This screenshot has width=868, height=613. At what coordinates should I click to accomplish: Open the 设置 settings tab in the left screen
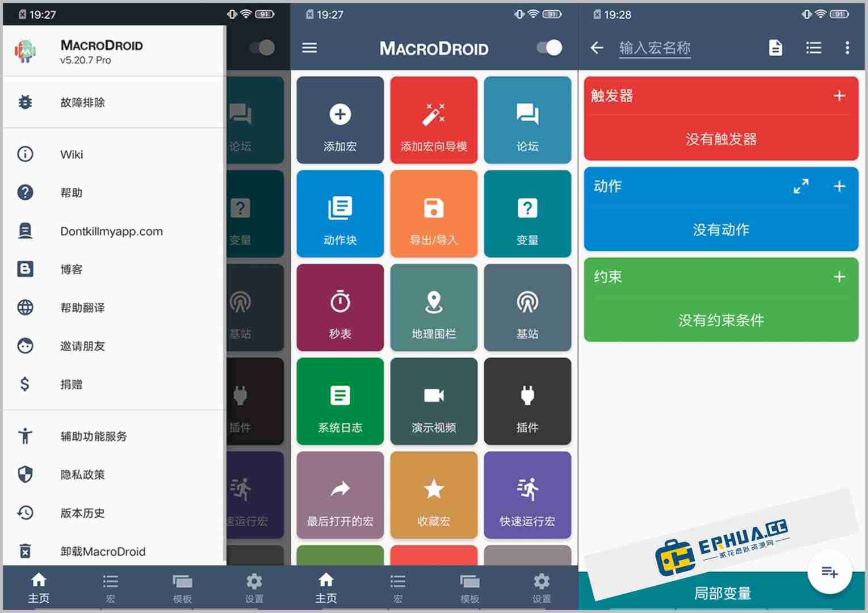tap(254, 588)
